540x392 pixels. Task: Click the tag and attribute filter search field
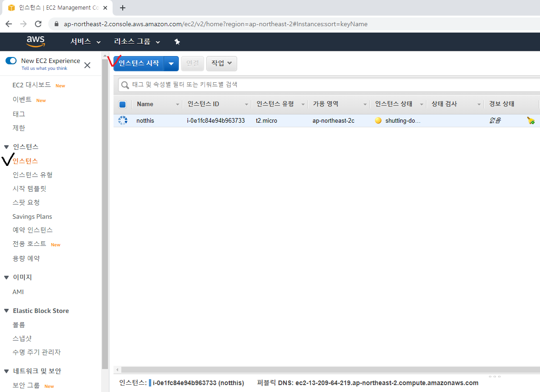pyautogui.click(x=329, y=85)
